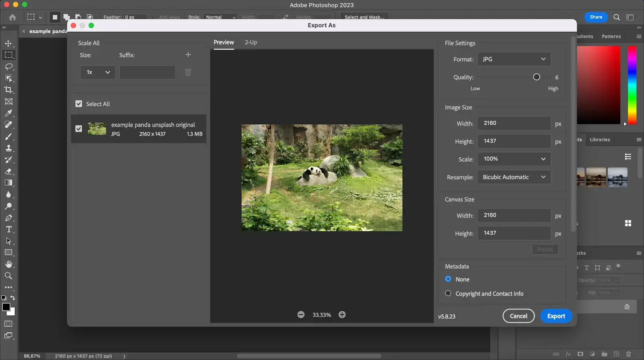
Task: Swap foreground and background colors
Action: click(13, 298)
